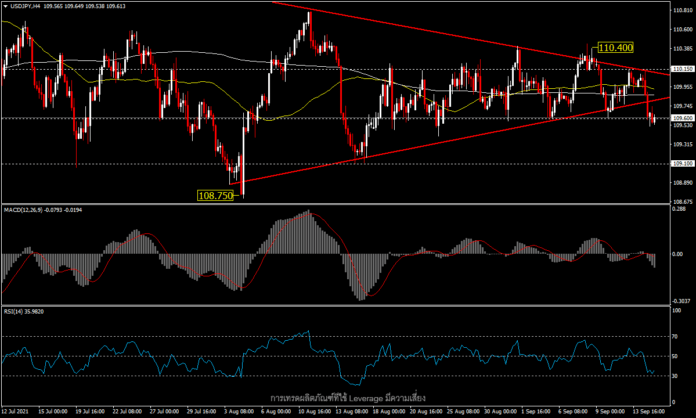Image resolution: width=696 pixels, height=418 pixels.
Task: Click the RSI scale value 30
Action: (x=675, y=376)
